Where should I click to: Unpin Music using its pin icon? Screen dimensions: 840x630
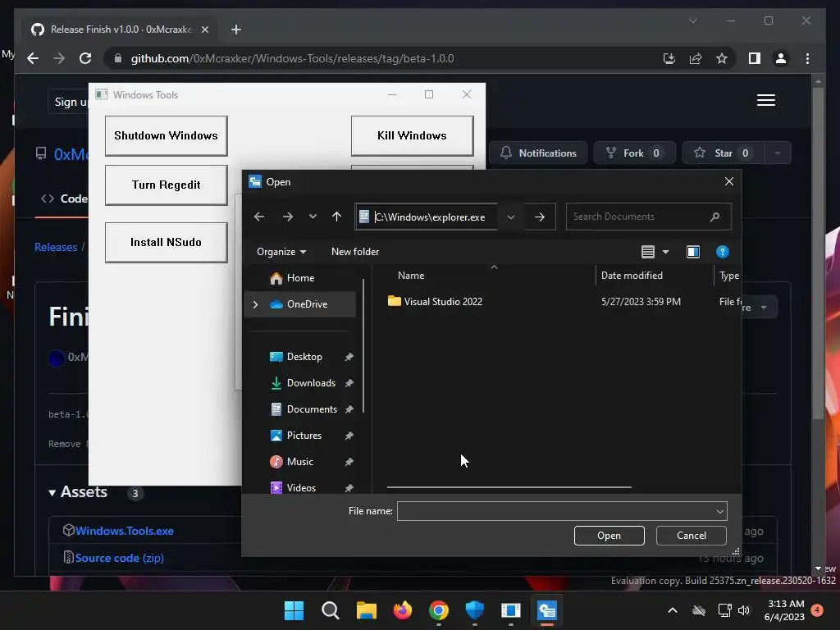tap(349, 462)
